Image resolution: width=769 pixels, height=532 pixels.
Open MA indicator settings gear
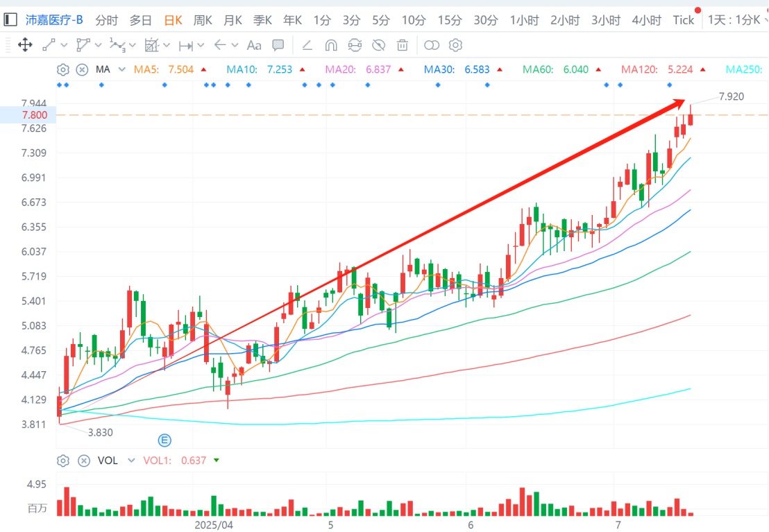coord(62,69)
